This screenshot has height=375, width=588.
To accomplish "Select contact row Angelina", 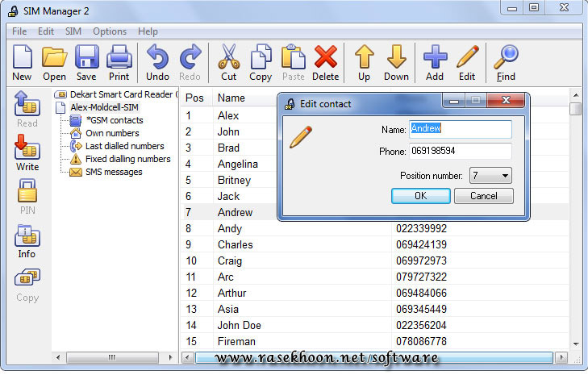I will point(229,164).
